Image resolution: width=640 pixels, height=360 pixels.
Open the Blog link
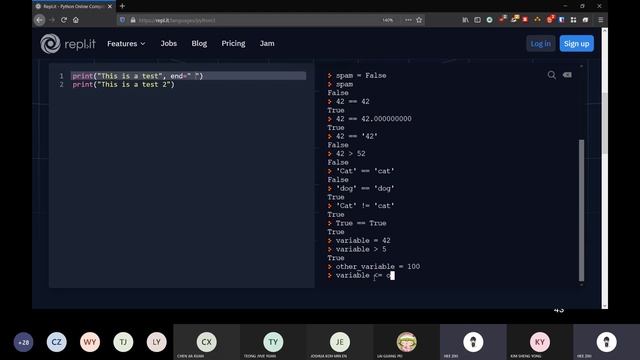coord(199,43)
